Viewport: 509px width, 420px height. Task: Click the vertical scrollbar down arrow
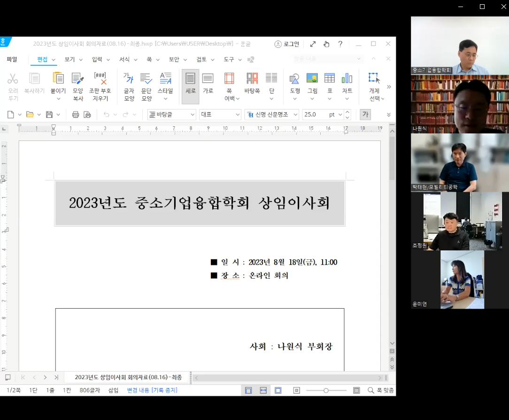(392, 343)
